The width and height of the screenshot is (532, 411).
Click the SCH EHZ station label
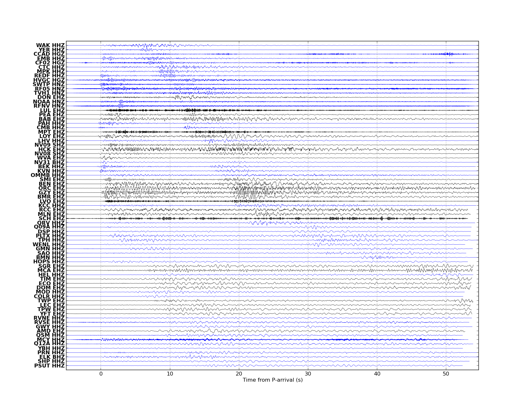tap(52, 219)
